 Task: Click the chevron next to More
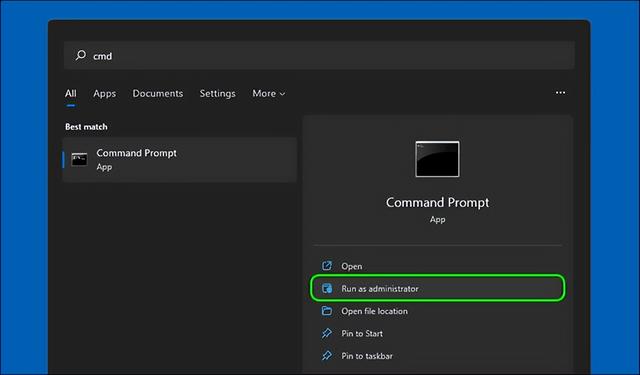282,94
